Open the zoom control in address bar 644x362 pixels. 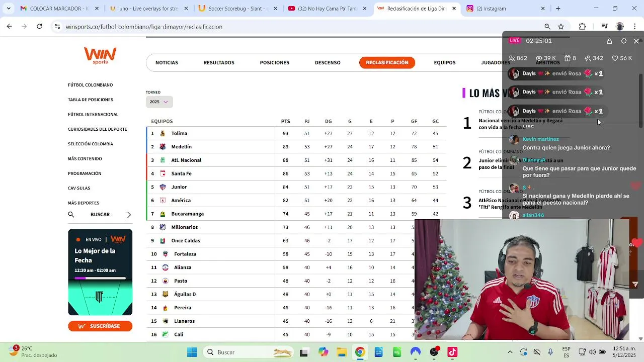(547, 27)
